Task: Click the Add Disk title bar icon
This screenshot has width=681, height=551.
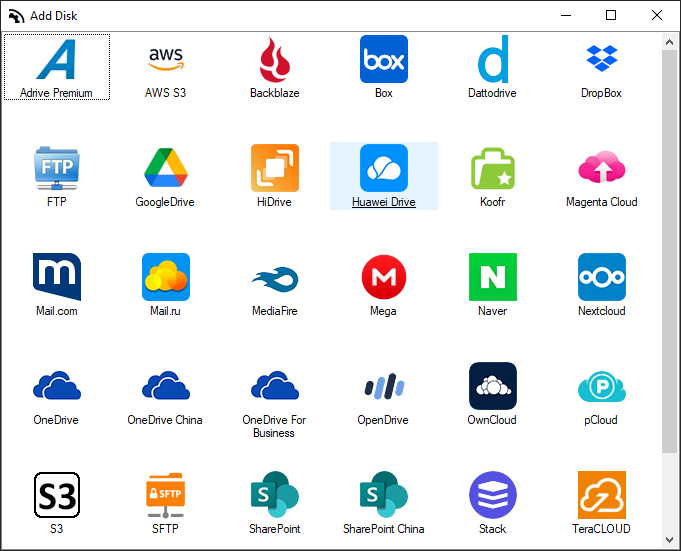Action: 15,15
